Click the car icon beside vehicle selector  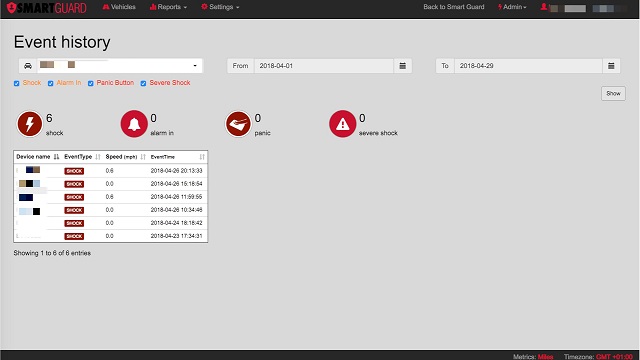28,66
